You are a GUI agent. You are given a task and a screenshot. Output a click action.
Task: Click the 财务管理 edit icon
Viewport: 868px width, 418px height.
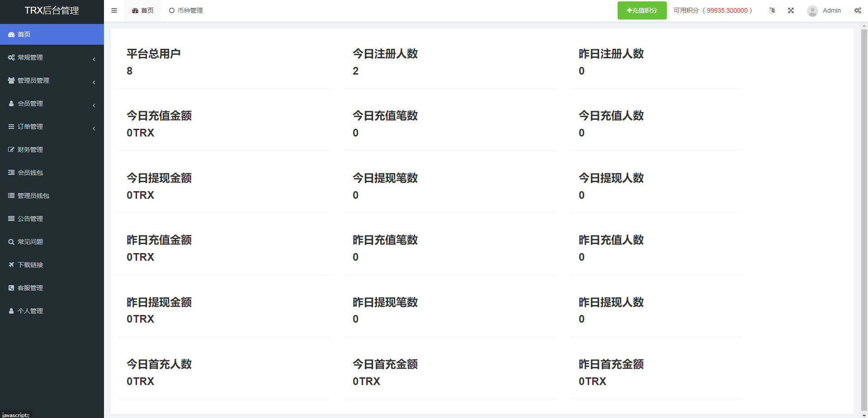tap(11, 150)
